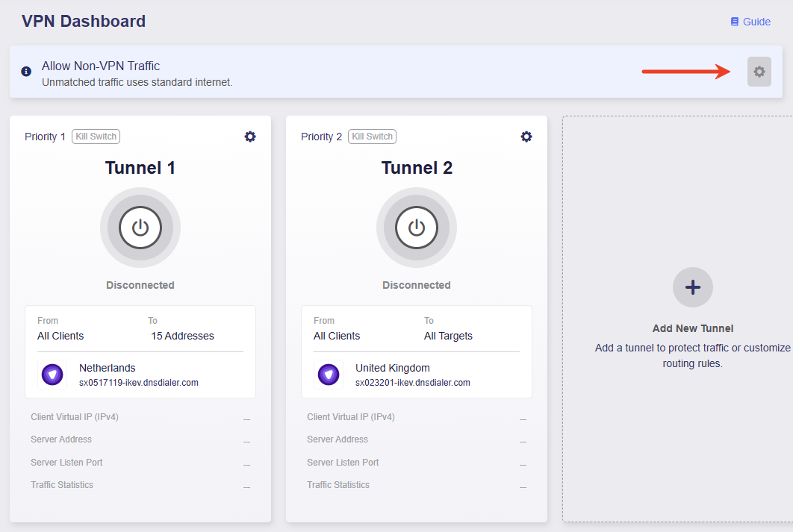
Task: Click the Netherlands server shield icon
Action: [x=52, y=375]
